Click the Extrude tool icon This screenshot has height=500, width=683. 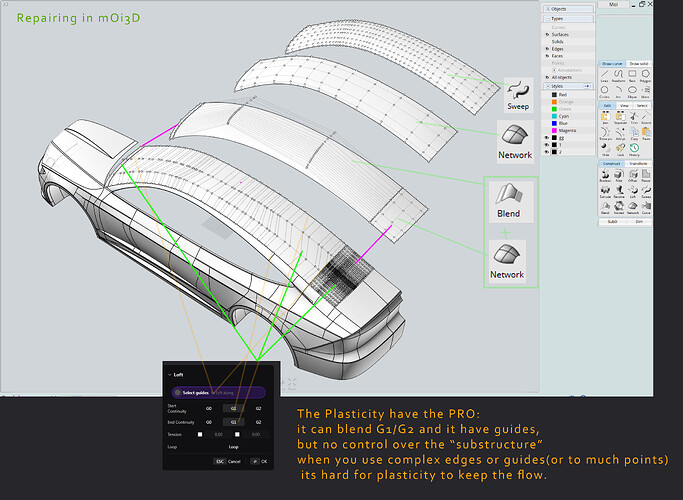coord(605,192)
